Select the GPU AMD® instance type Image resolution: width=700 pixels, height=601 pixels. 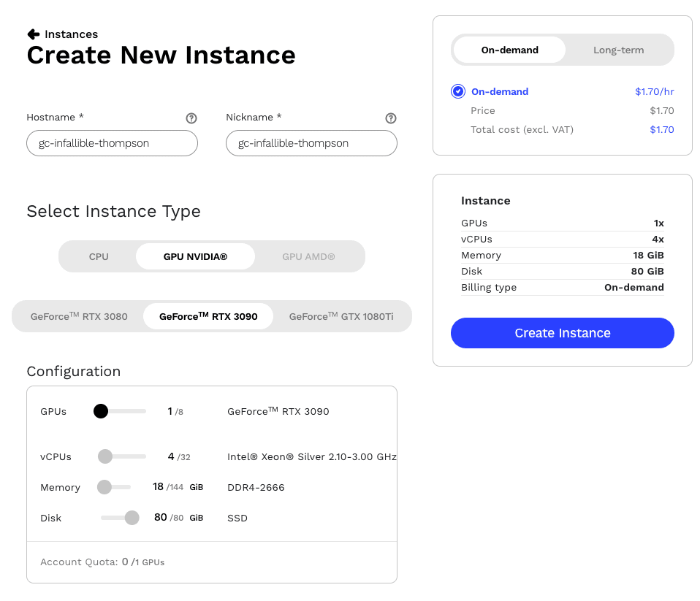tap(308, 256)
